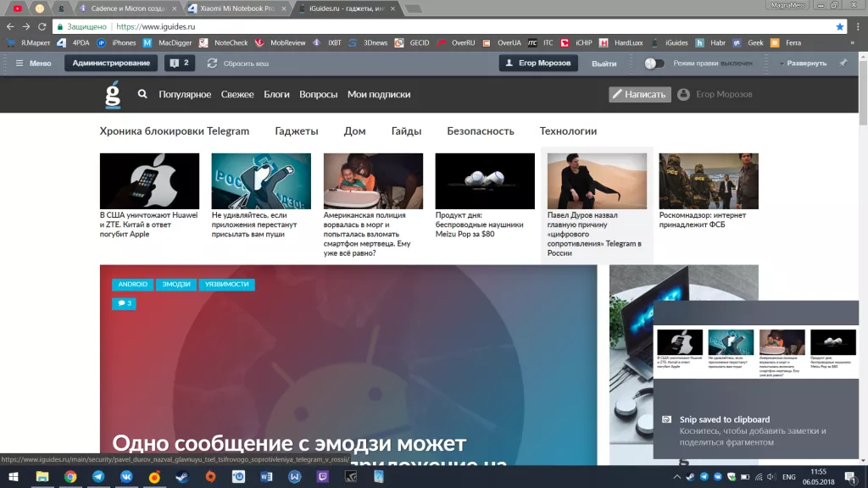Launch Steam from the taskbar

pos(181,476)
